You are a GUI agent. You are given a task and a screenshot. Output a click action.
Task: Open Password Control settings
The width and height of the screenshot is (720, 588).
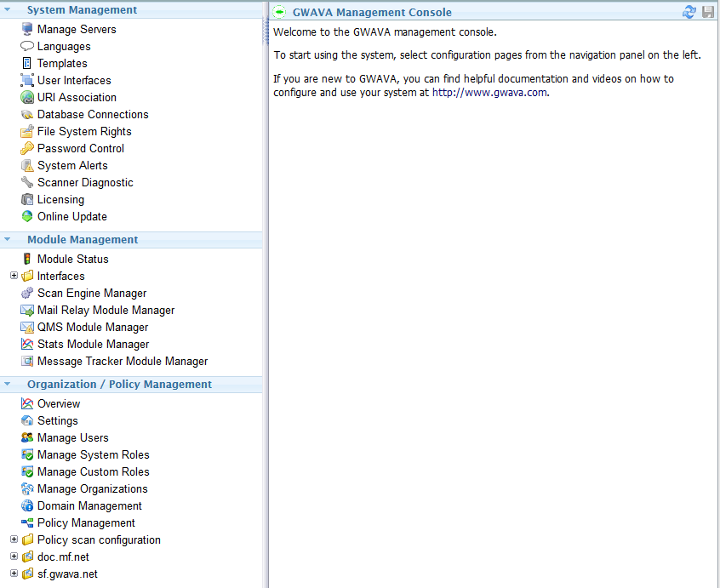click(x=81, y=148)
